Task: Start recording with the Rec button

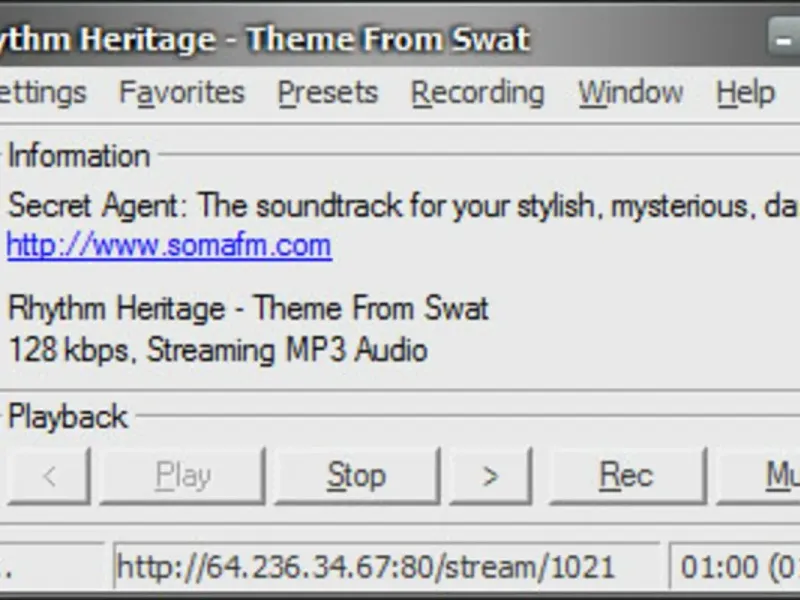Action: coord(627,476)
